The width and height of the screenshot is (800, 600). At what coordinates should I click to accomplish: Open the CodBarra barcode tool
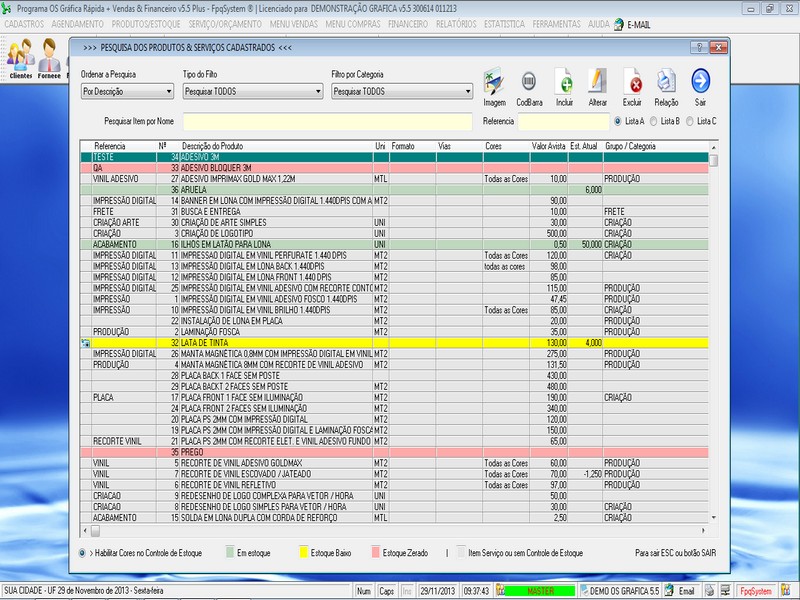529,82
